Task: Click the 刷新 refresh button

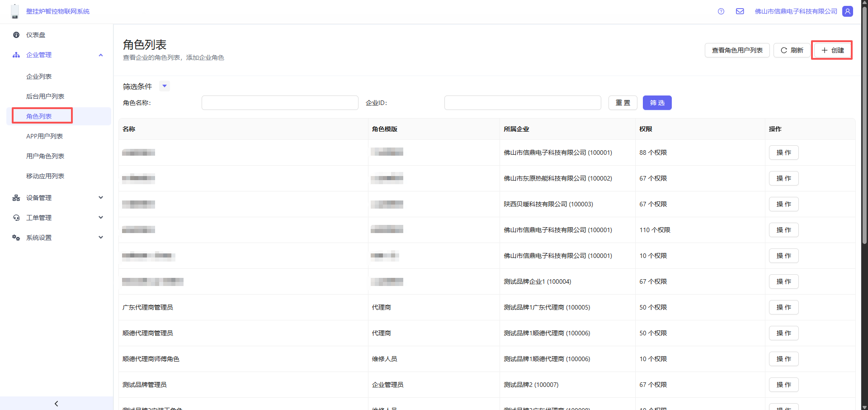Action: click(x=792, y=50)
